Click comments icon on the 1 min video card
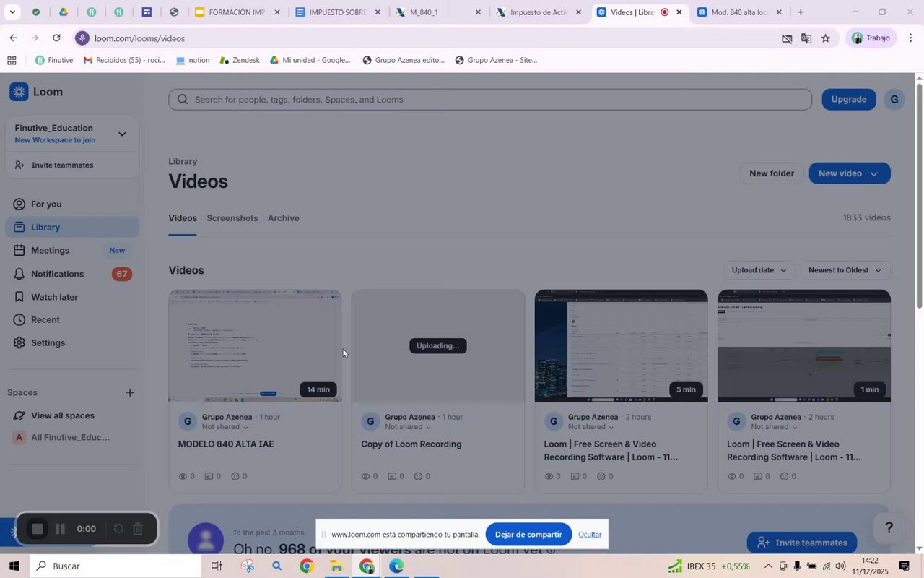The width and height of the screenshot is (924, 578). coord(758,477)
